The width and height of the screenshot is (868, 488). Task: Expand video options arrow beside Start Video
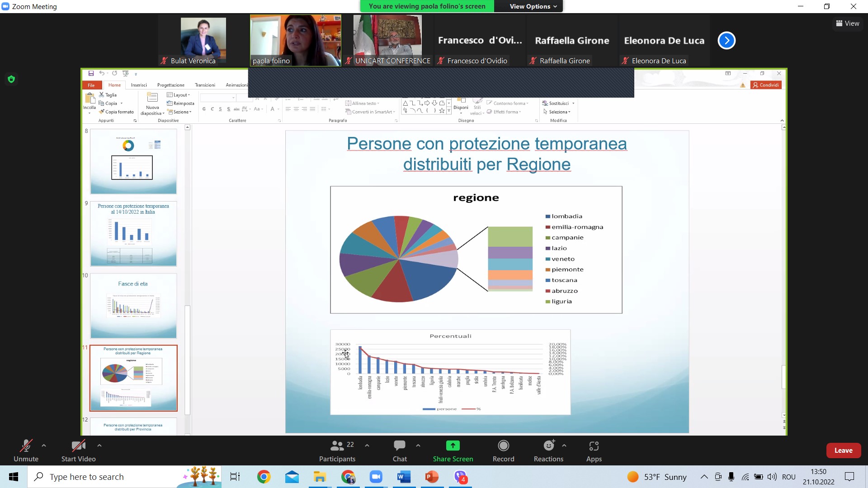point(99,446)
